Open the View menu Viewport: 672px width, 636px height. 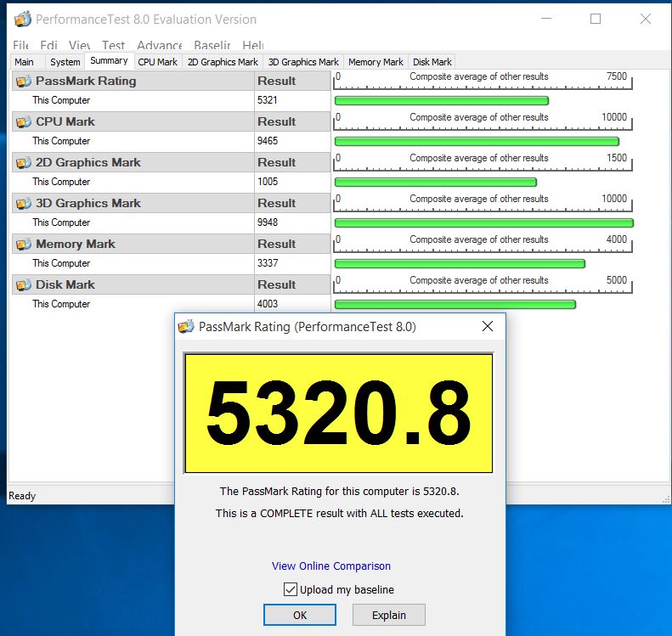(79, 45)
